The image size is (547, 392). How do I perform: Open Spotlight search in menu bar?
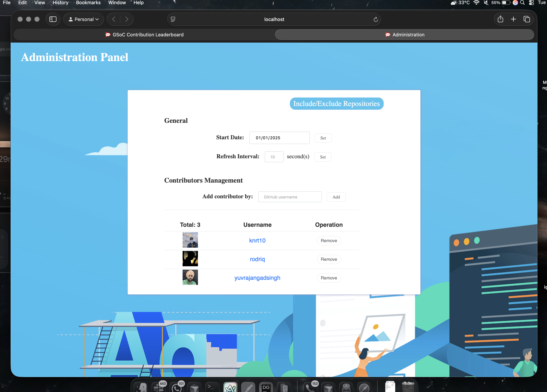tap(522, 3)
